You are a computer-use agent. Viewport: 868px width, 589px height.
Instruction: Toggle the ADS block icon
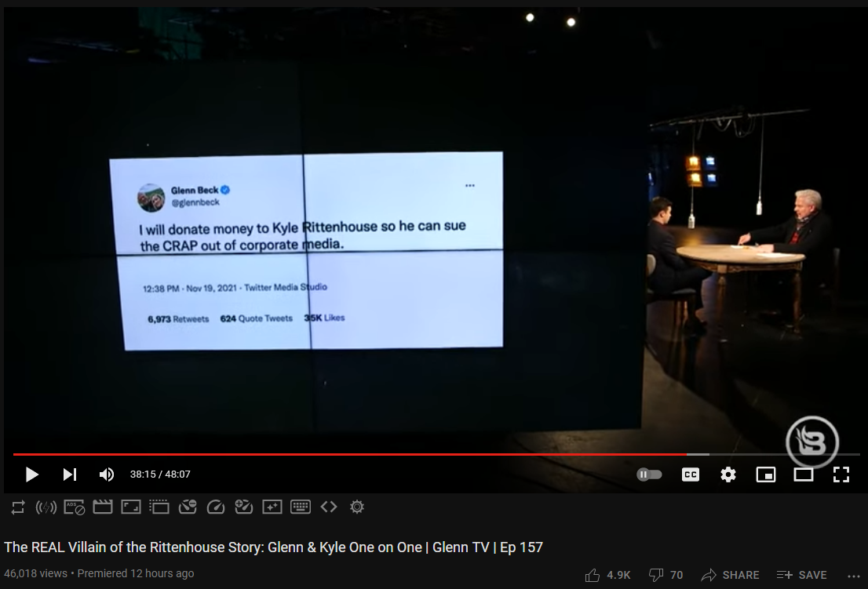pyautogui.click(x=75, y=507)
